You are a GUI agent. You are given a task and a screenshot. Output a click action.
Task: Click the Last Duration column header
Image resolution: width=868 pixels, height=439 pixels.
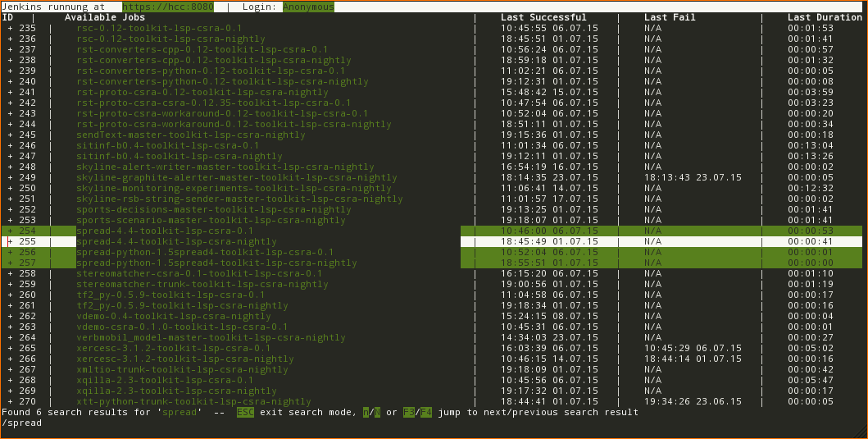tap(825, 18)
